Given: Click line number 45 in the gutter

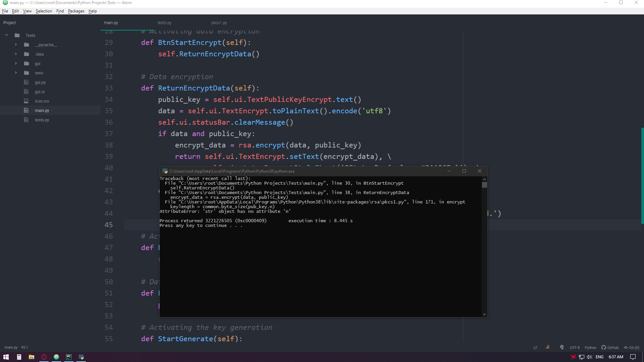Looking at the screenshot, I should 109,225.
